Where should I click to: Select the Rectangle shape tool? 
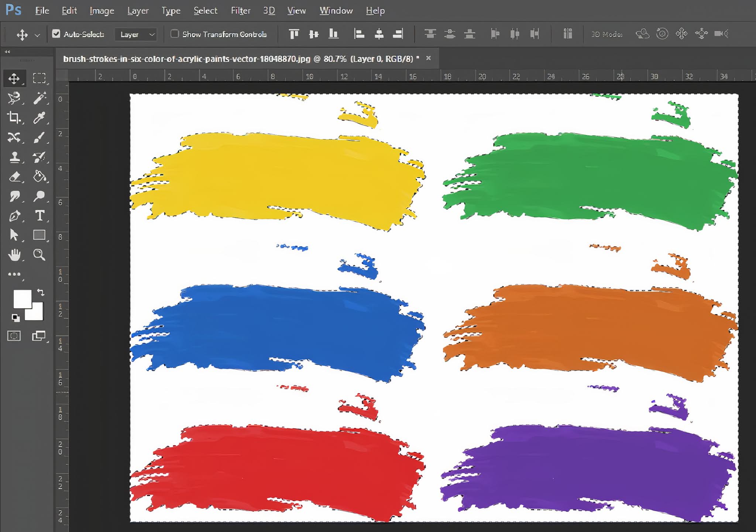coord(39,235)
